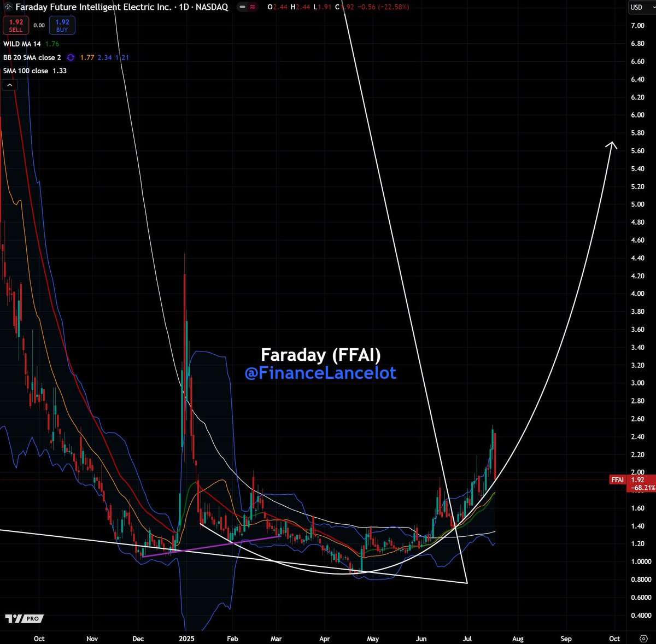Click the BB indicator refresh icon
Viewport: 656px width, 644px height.
(x=71, y=57)
